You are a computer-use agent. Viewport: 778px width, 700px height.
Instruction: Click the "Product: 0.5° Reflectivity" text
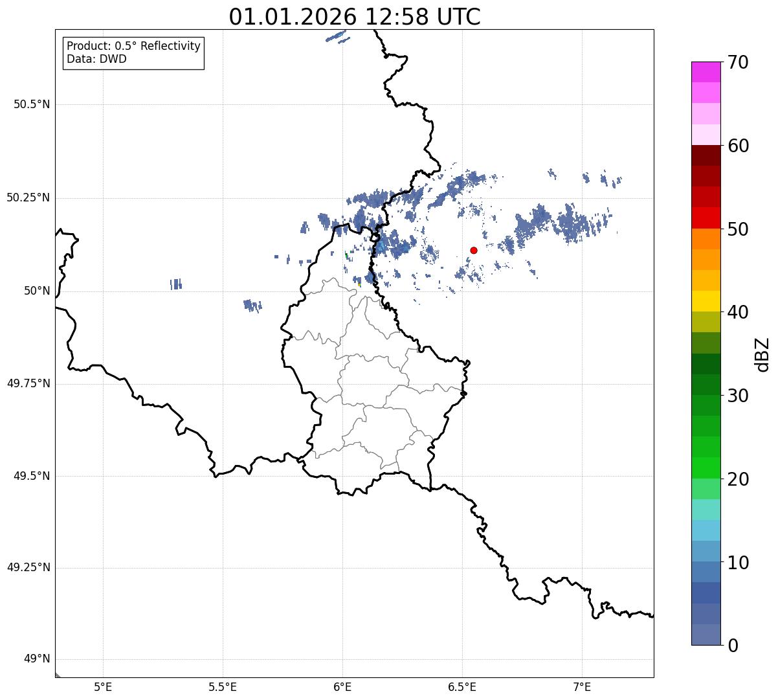[133, 46]
